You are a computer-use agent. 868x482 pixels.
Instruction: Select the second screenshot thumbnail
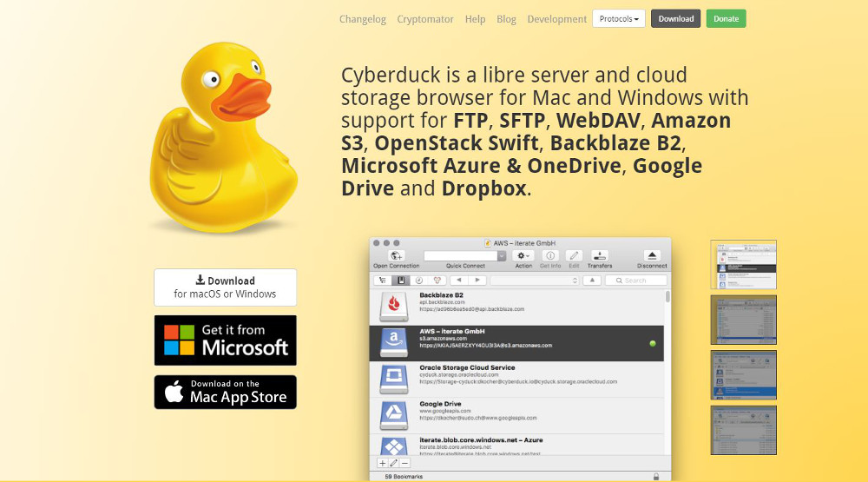744,320
